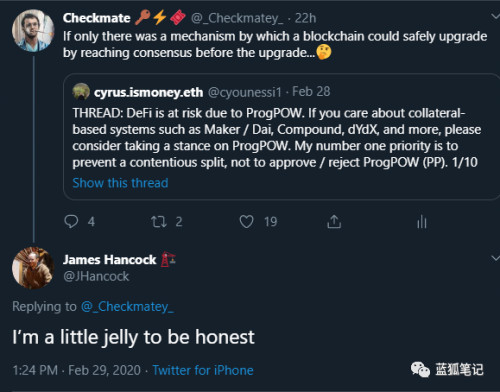This screenshot has height=392, width=500.
Task: Click the 1:24 PM Feb 29, 2020 timestamp
Action: tap(77, 370)
